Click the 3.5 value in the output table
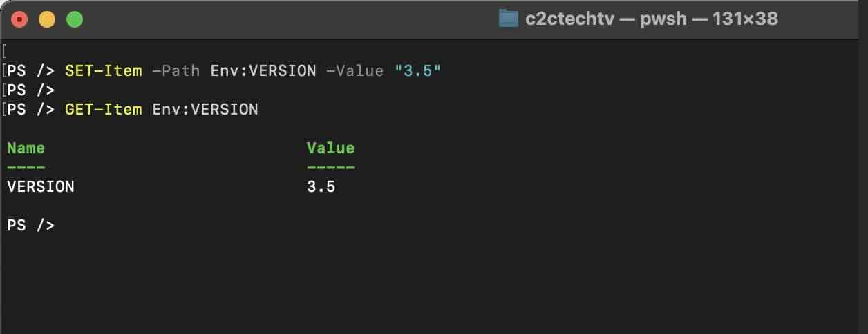 pos(321,186)
